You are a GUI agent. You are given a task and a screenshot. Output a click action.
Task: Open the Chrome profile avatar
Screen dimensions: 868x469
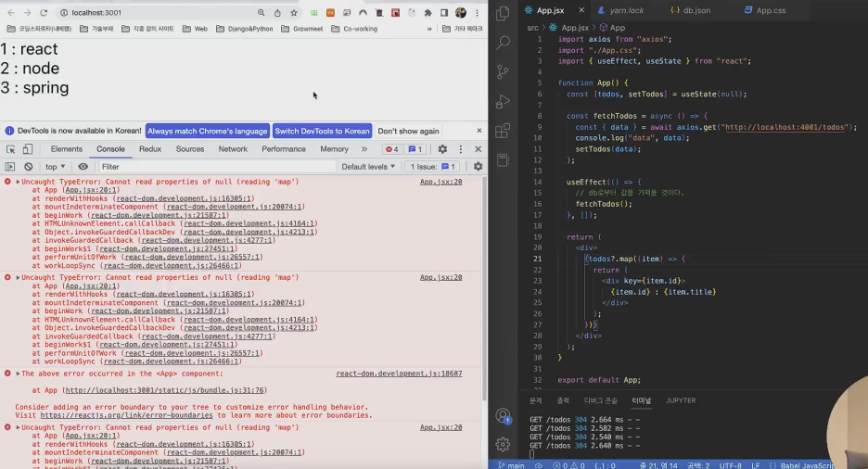coord(461,12)
